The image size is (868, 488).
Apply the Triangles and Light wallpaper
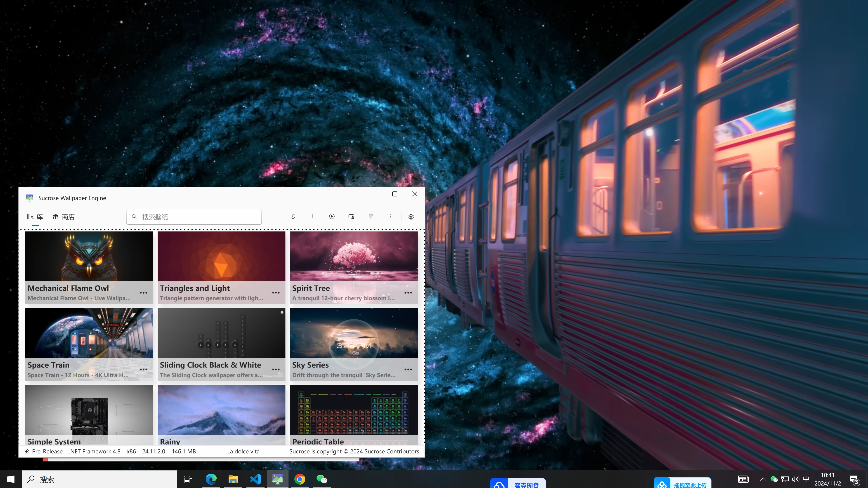coord(221,256)
